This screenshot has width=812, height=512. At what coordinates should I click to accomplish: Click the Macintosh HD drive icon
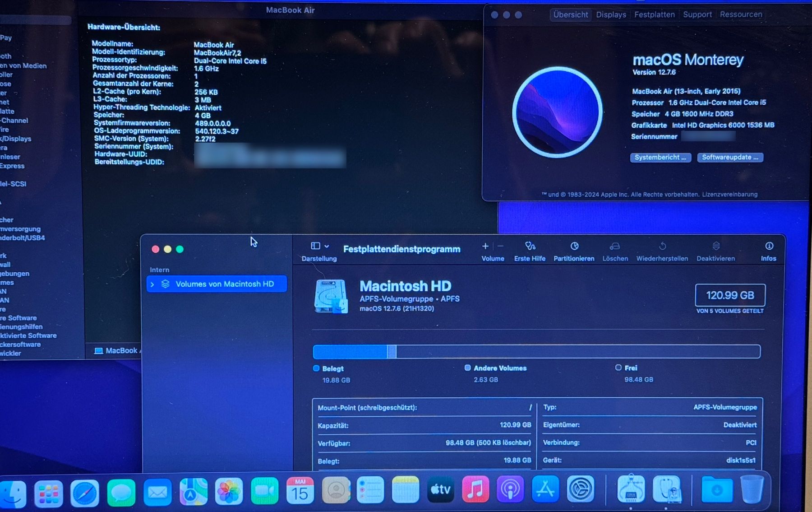click(331, 296)
